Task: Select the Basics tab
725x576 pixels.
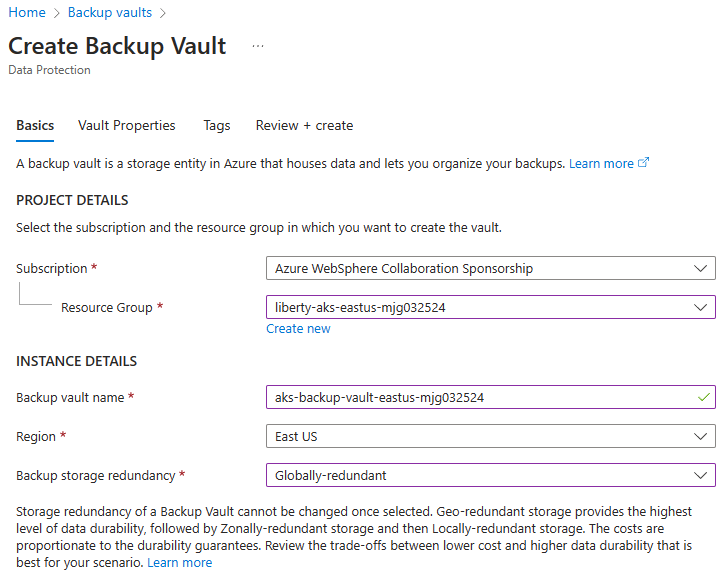Action: click(x=35, y=125)
